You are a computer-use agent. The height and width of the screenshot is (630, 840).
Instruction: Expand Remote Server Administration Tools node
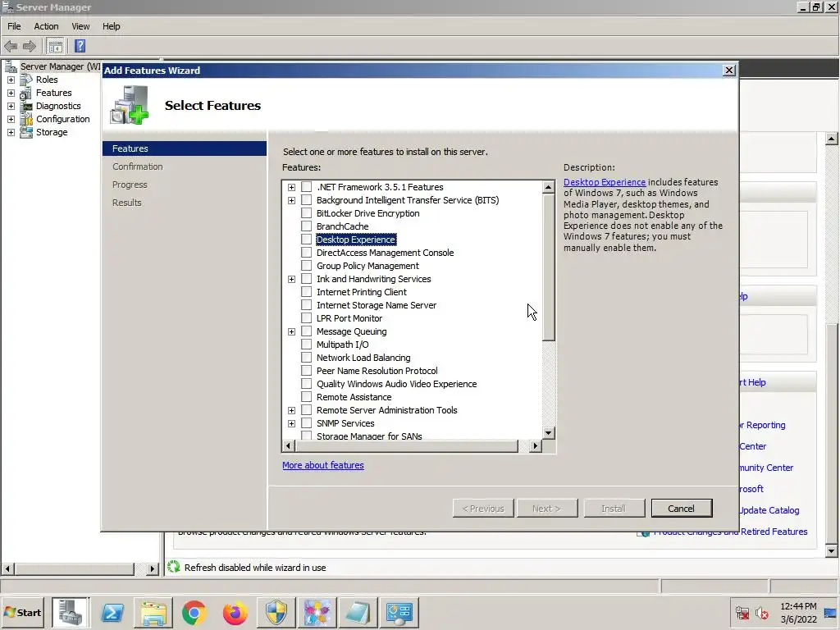pyautogui.click(x=291, y=410)
